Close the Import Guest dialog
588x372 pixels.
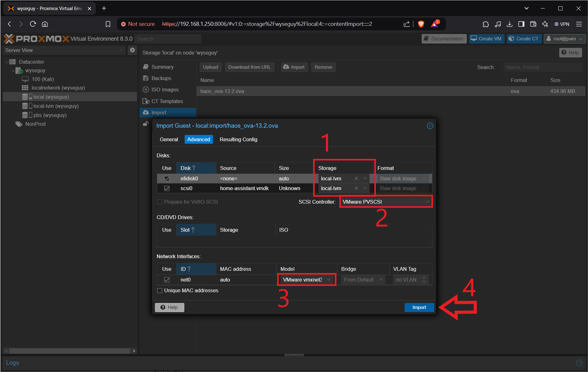tap(430, 126)
